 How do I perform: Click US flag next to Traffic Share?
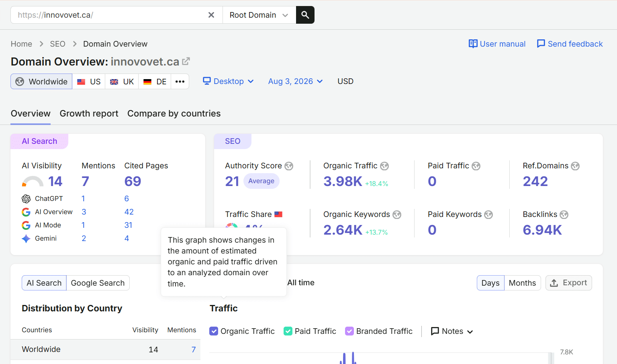(278, 215)
